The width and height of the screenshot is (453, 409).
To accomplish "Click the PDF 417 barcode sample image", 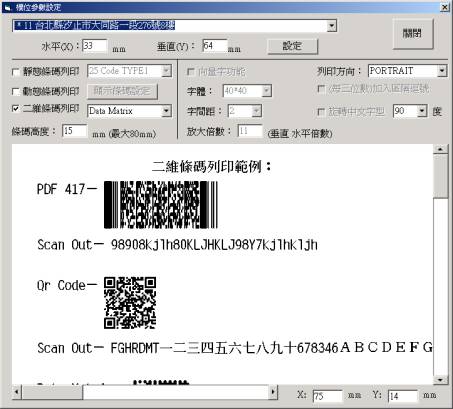I will [x=161, y=205].
